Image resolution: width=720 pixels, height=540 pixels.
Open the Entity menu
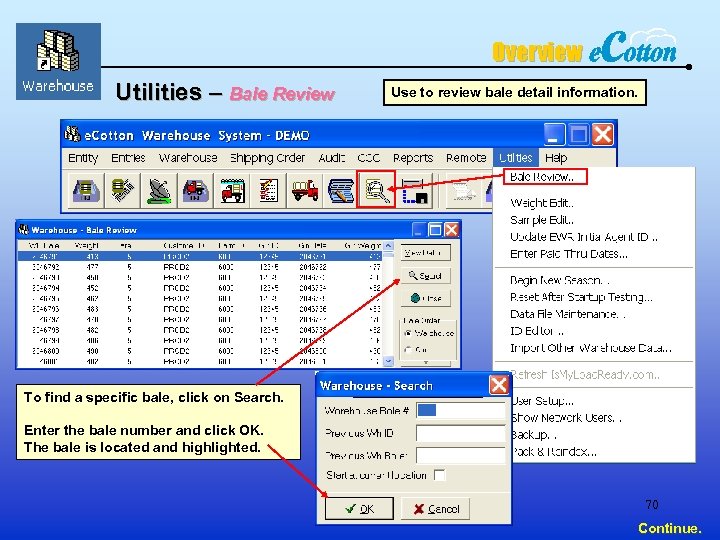click(x=83, y=158)
